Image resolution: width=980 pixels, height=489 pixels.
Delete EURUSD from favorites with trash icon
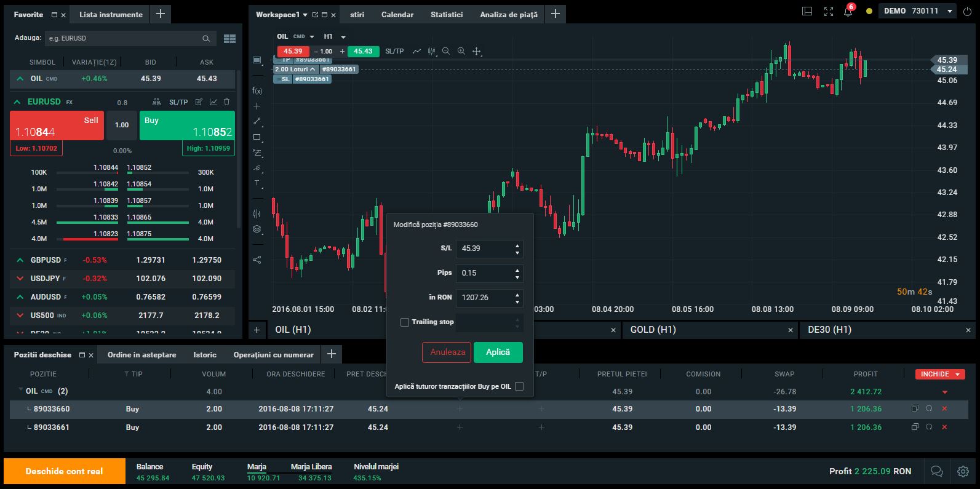pyautogui.click(x=226, y=102)
